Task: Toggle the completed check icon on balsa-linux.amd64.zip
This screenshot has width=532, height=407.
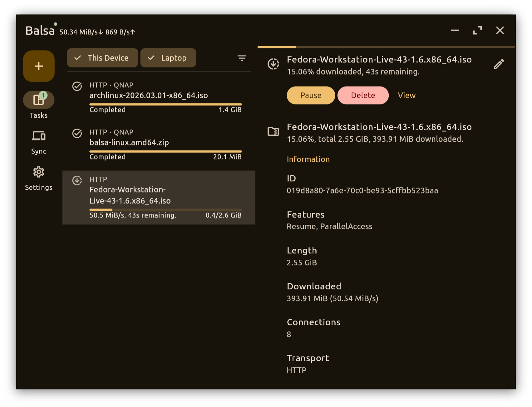Action: [x=77, y=134]
